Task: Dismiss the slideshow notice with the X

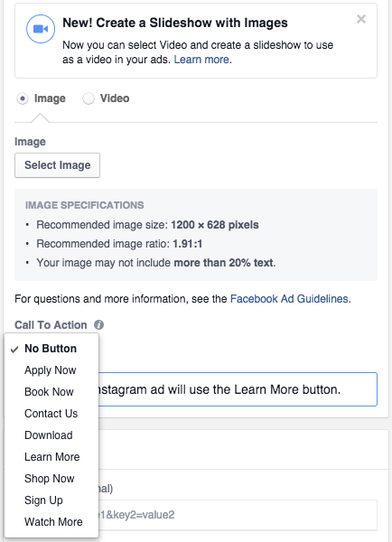Action: click(x=361, y=19)
